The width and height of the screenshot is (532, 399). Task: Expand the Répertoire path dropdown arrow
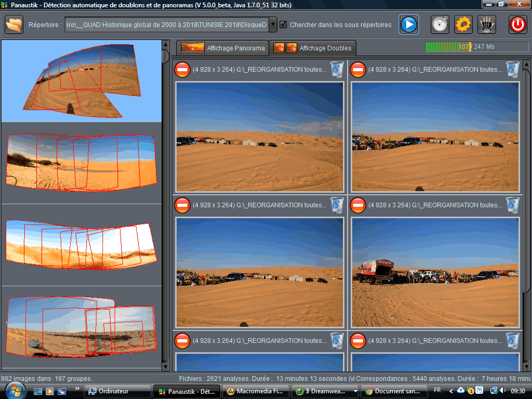[x=273, y=24]
